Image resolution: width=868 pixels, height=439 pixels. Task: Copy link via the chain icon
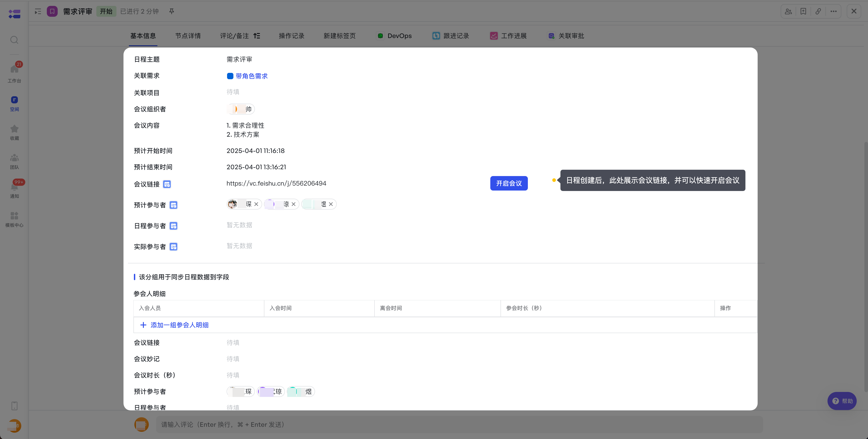(818, 12)
